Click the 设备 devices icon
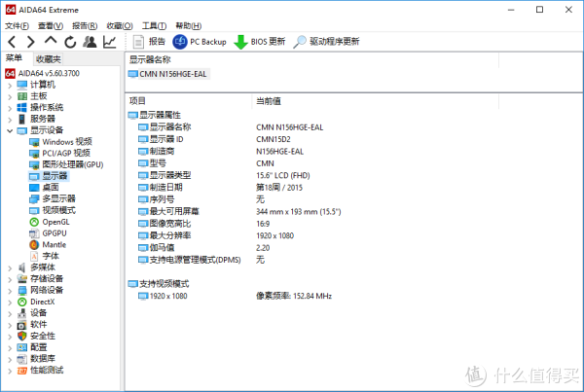 pyautogui.click(x=22, y=313)
